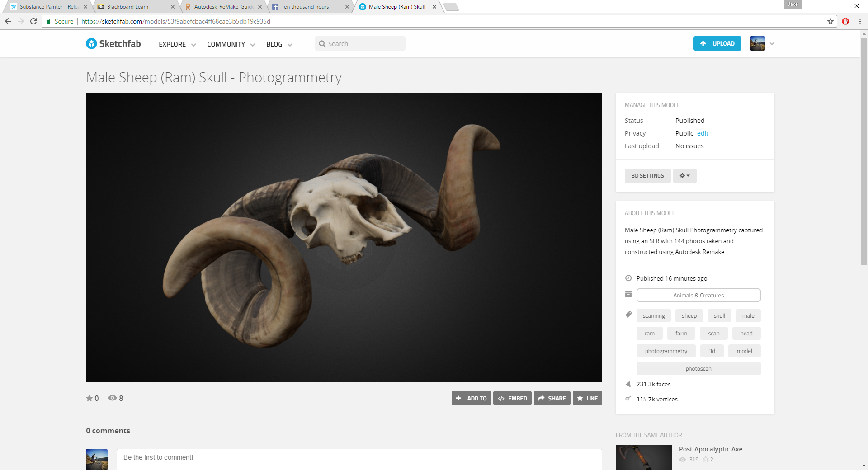The height and width of the screenshot is (470, 868).
Task: Click the browser back arrow
Action: click(x=8, y=21)
